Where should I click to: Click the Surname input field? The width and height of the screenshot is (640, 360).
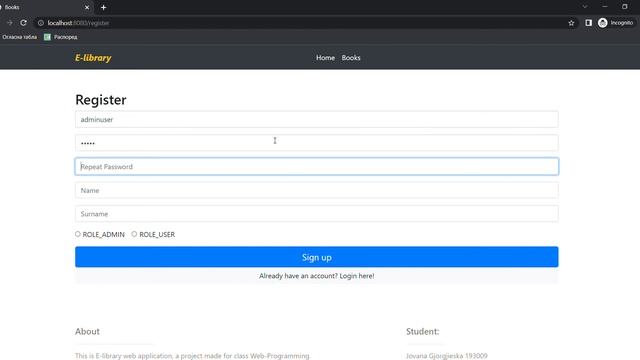click(x=317, y=214)
